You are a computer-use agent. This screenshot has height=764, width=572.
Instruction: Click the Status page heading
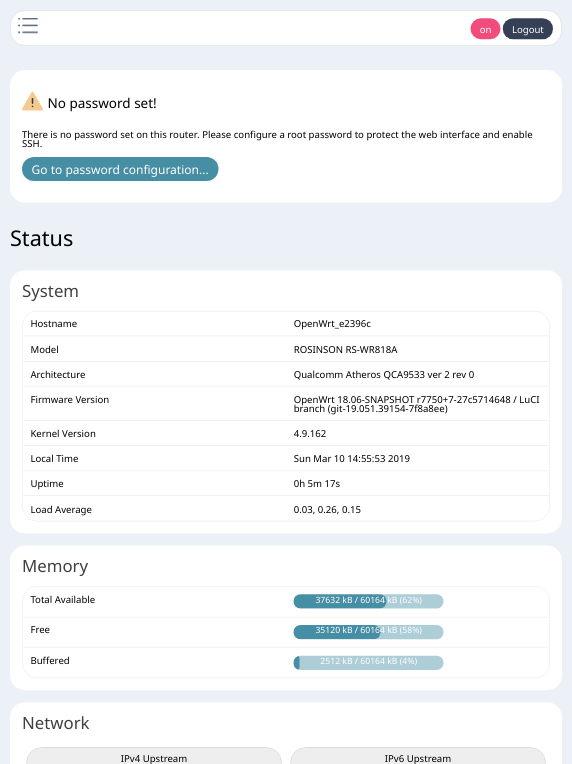pyautogui.click(x=41, y=238)
